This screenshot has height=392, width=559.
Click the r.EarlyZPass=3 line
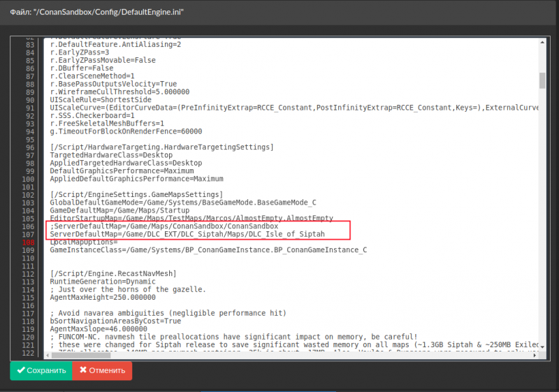coord(80,52)
